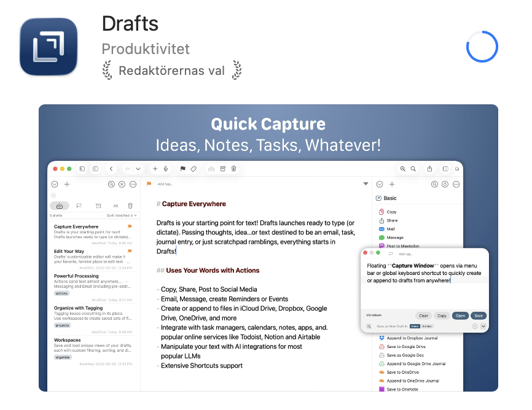Click the trash icon in top toolbar

(x=234, y=169)
